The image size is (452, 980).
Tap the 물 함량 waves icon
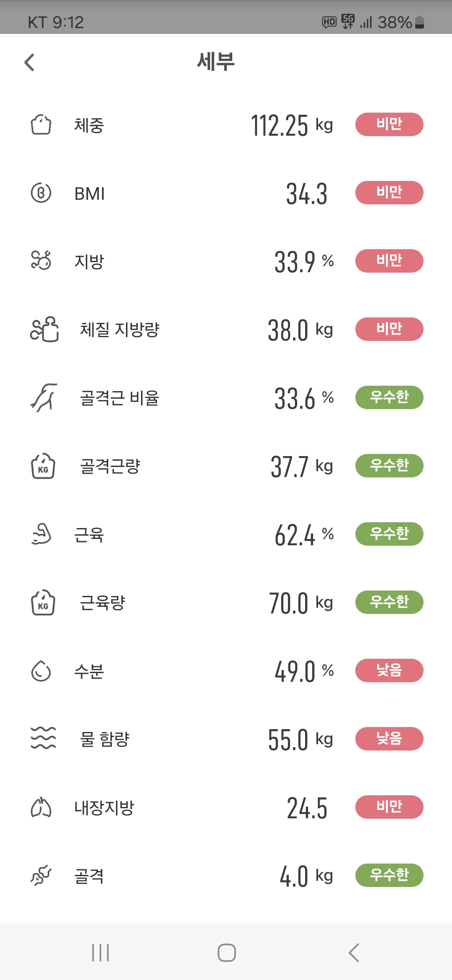pos(43,738)
